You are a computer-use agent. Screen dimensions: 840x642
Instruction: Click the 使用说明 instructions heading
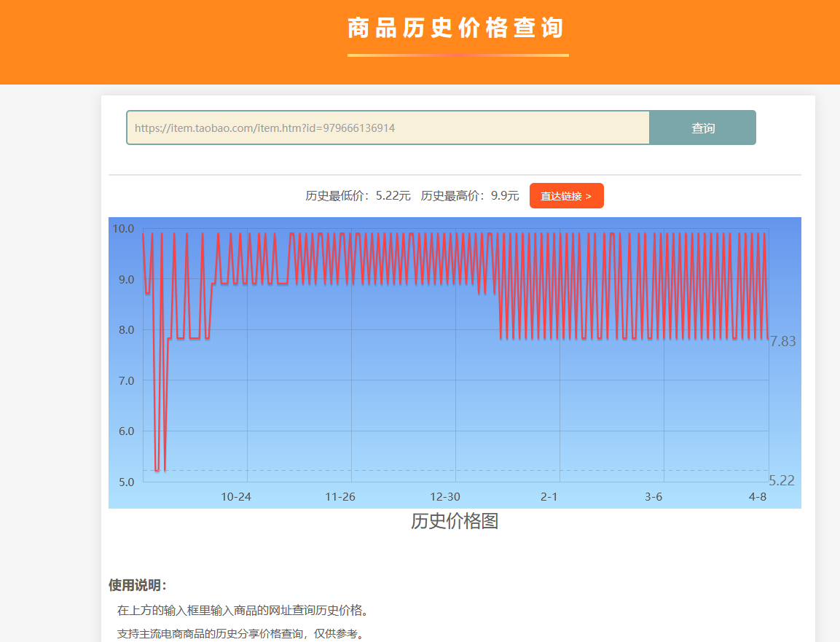pos(138,586)
